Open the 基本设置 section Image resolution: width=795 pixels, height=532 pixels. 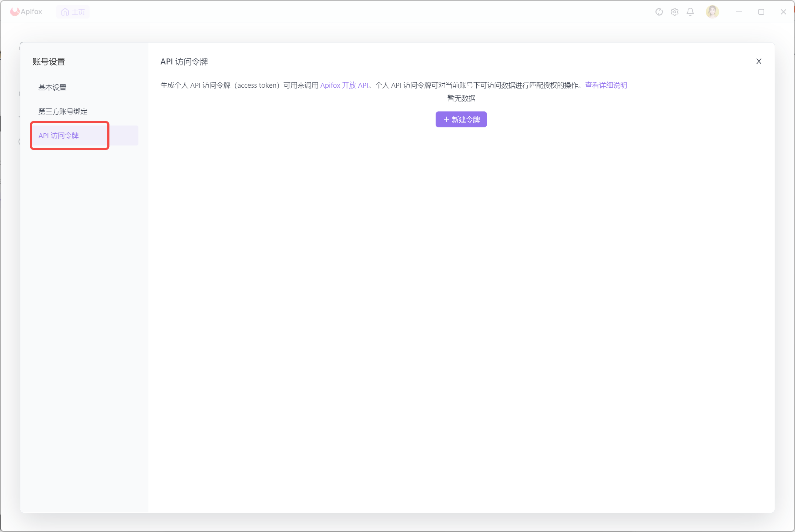(52, 87)
